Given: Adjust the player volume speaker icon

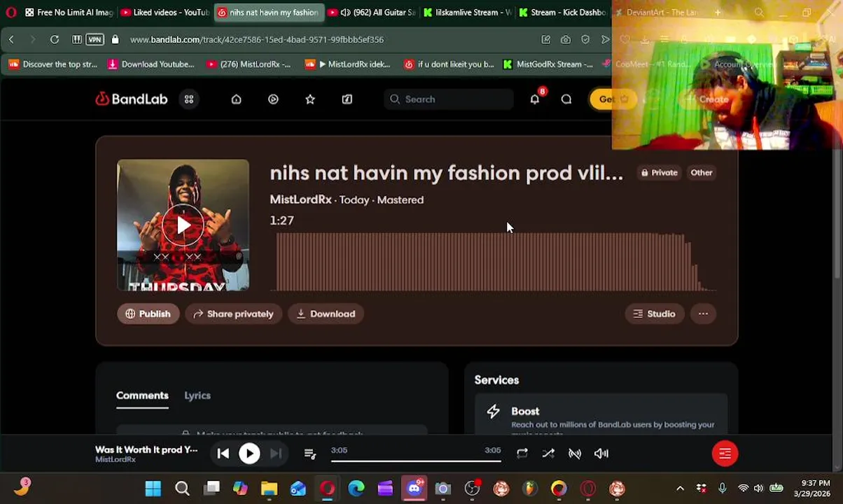Looking at the screenshot, I should click(601, 454).
